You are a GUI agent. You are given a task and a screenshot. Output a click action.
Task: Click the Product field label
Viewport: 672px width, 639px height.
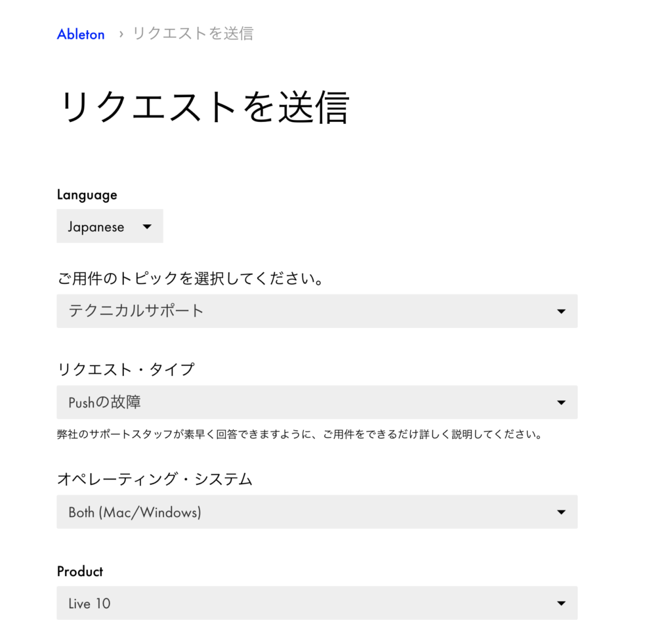pyautogui.click(x=80, y=571)
